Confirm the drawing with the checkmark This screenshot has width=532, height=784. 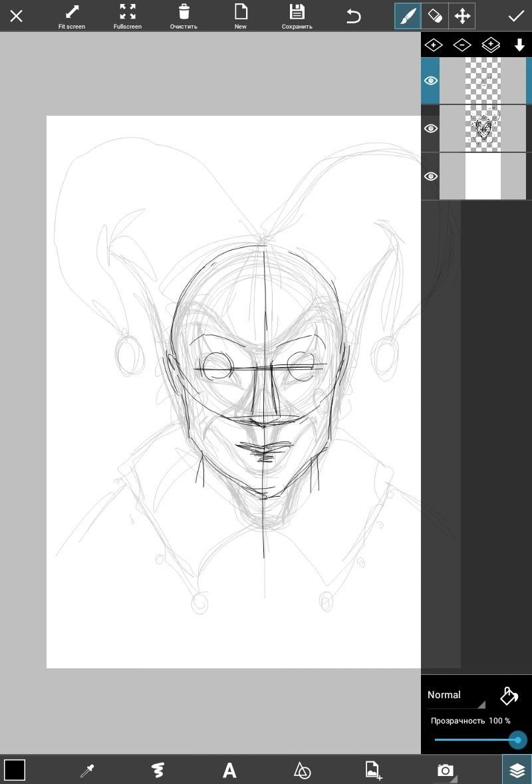click(516, 16)
